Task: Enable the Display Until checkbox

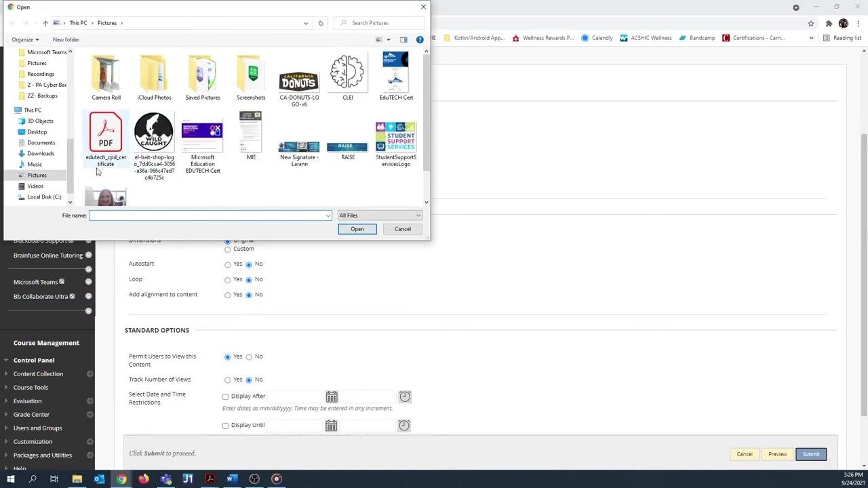Action: click(226, 426)
